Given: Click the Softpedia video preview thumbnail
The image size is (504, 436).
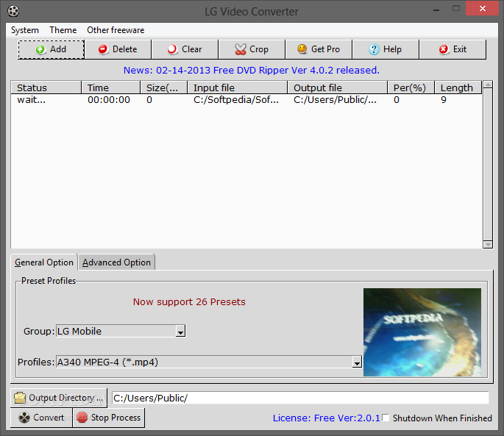Looking at the screenshot, I should point(422,332).
